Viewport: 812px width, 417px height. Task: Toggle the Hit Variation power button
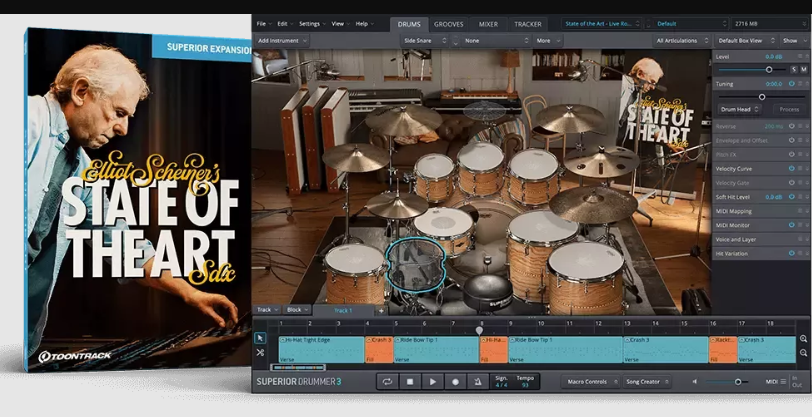(x=791, y=253)
